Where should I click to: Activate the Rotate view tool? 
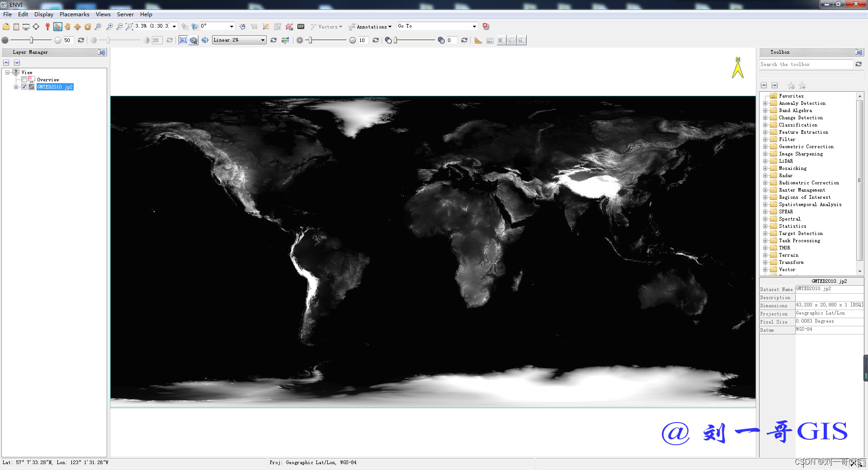(88, 27)
